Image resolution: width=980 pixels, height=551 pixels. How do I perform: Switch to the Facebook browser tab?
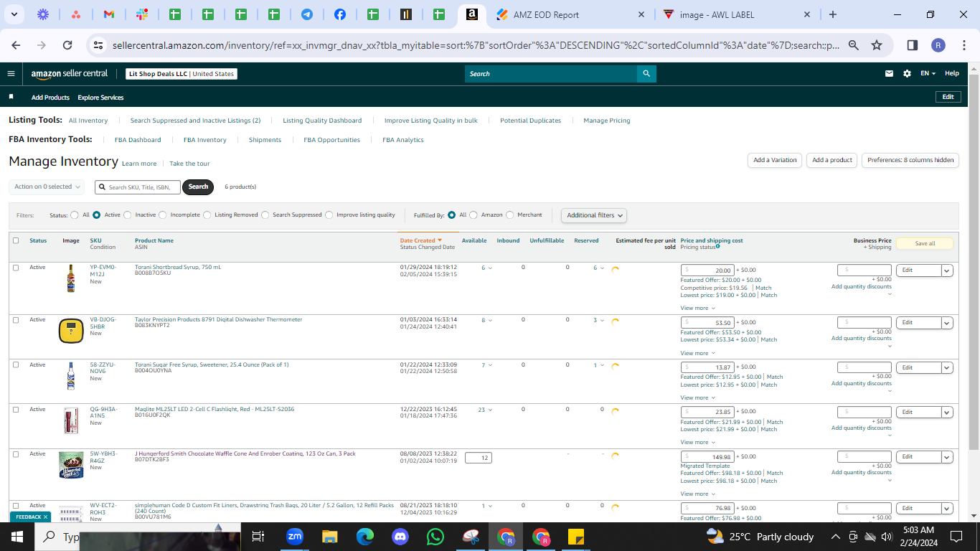tap(340, 14)
